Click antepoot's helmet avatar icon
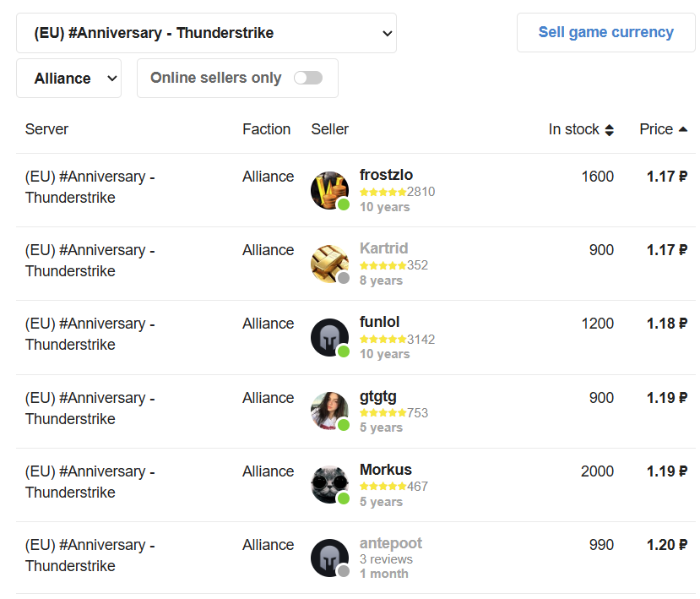700x599 pixels. 329,558
